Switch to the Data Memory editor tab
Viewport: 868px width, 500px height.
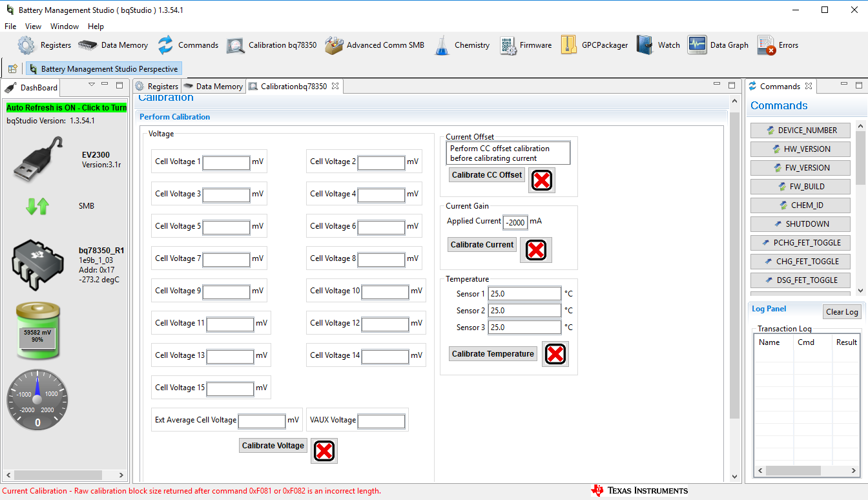point(213,87)
